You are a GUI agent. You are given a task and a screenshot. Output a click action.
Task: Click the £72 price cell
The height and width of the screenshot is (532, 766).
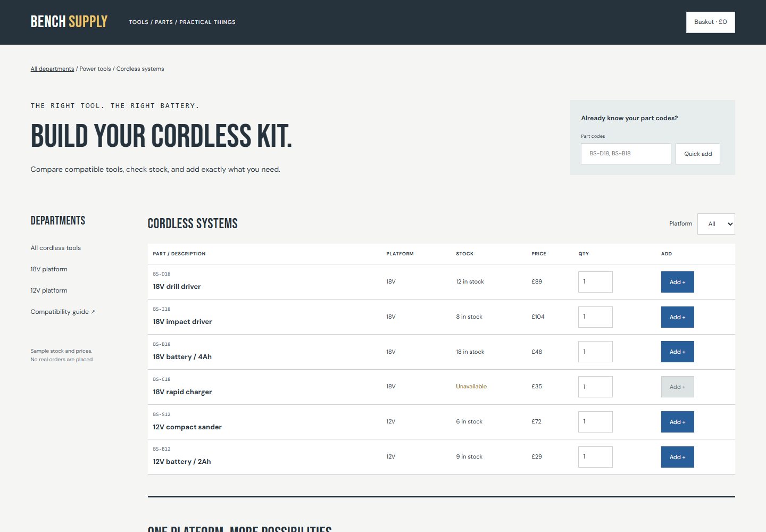(x=536, y=422)
